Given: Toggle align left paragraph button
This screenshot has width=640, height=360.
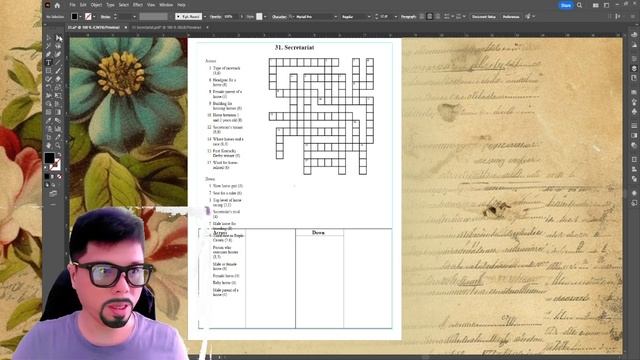Looking at the screenshot, I should point(422,17).
